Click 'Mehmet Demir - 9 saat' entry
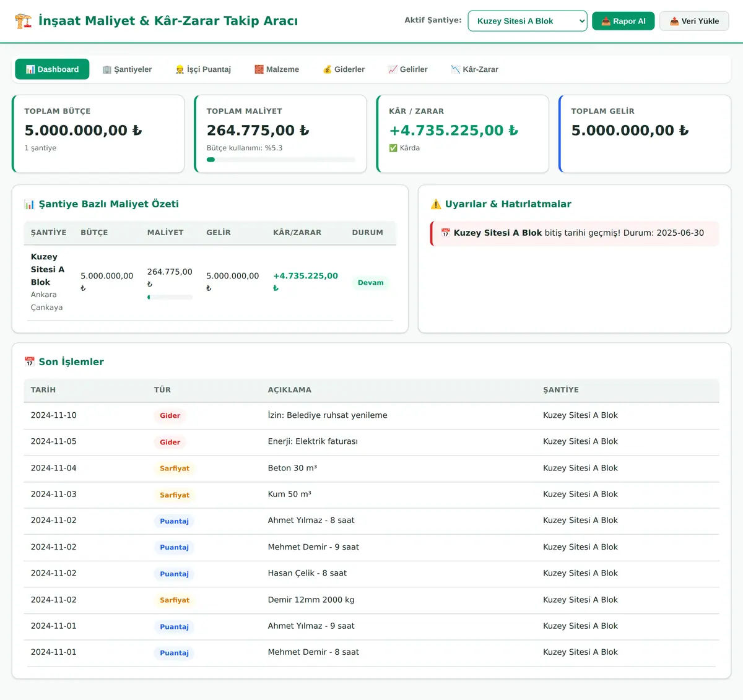The height and width of the screenshot is (700, 743). (x=313, y=547)
